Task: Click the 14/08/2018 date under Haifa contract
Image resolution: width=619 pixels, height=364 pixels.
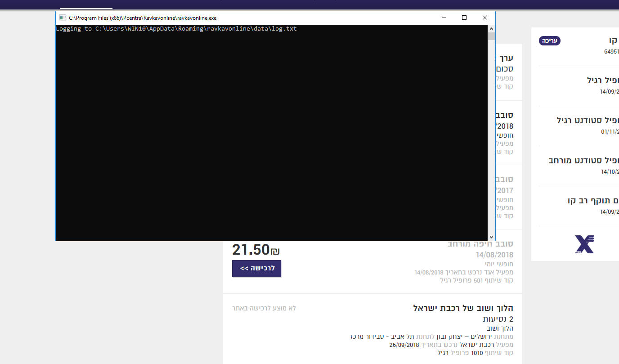Action: (x=494, y=255)
